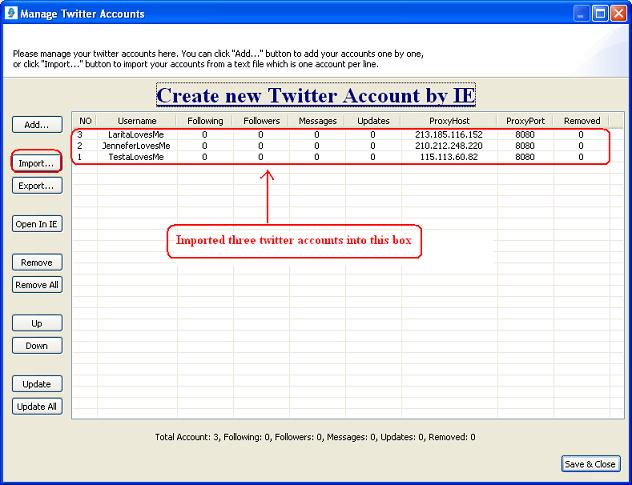Maximize the Manage Twitter Accounts window
632x485 pixels.
[600, 14]
